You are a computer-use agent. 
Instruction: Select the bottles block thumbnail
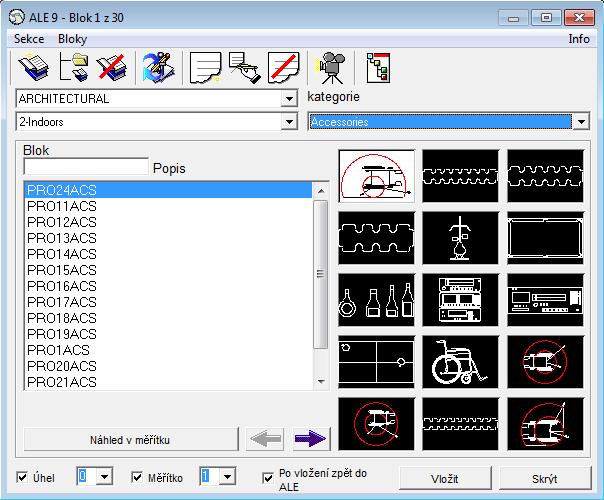376,300
